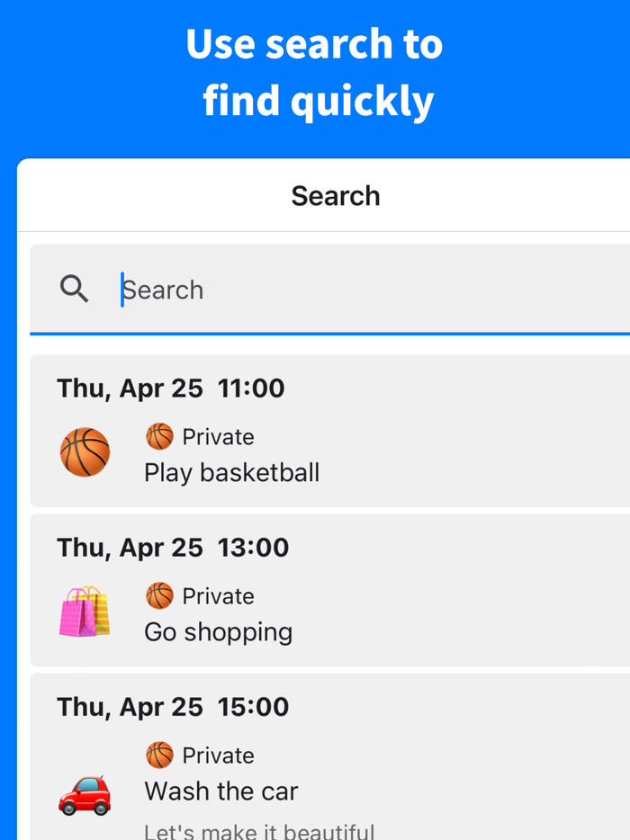
Task: Click the basketball icon next to Play basketball
Action: (85, 452)
